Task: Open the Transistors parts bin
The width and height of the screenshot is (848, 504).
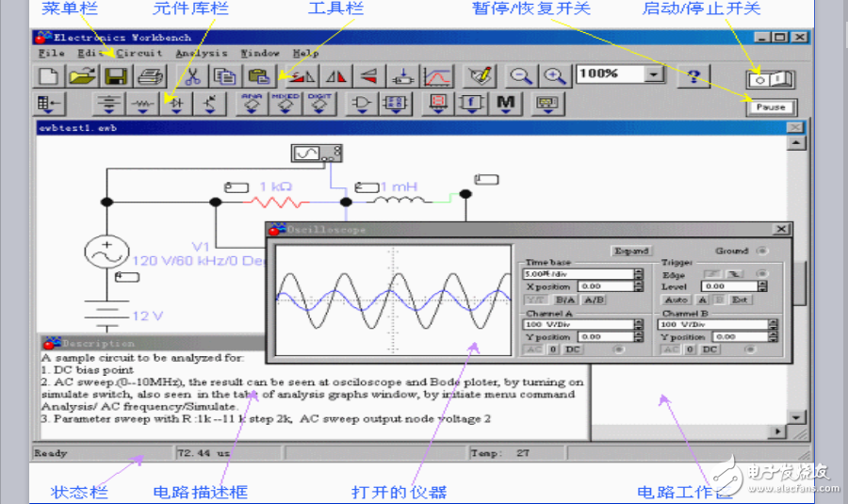Action: pos(210,104)
